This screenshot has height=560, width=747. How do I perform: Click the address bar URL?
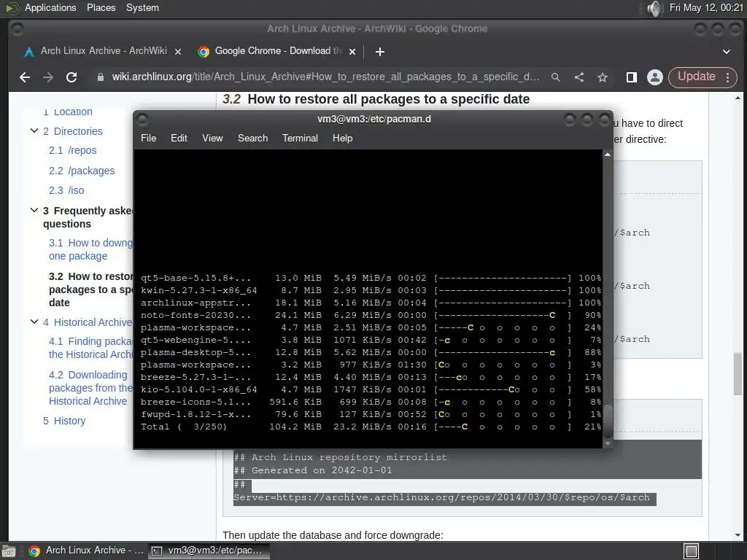click(325, 77)
